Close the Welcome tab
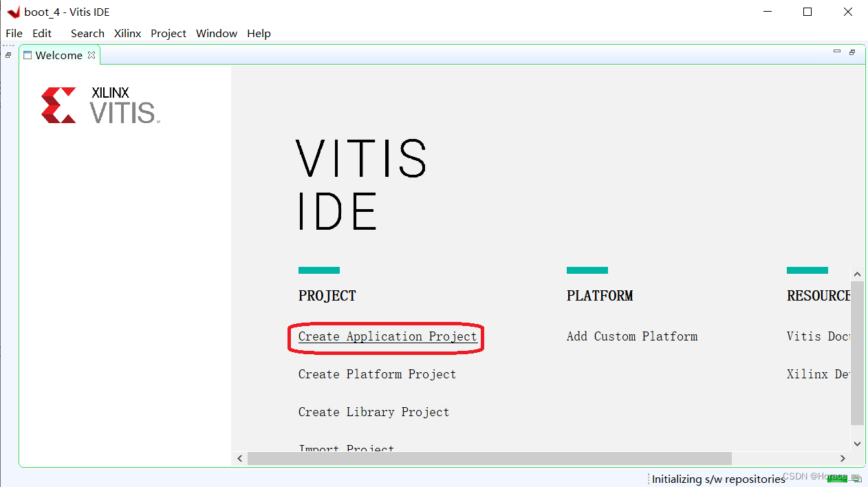Screen dimensions: 868x487 91,55
